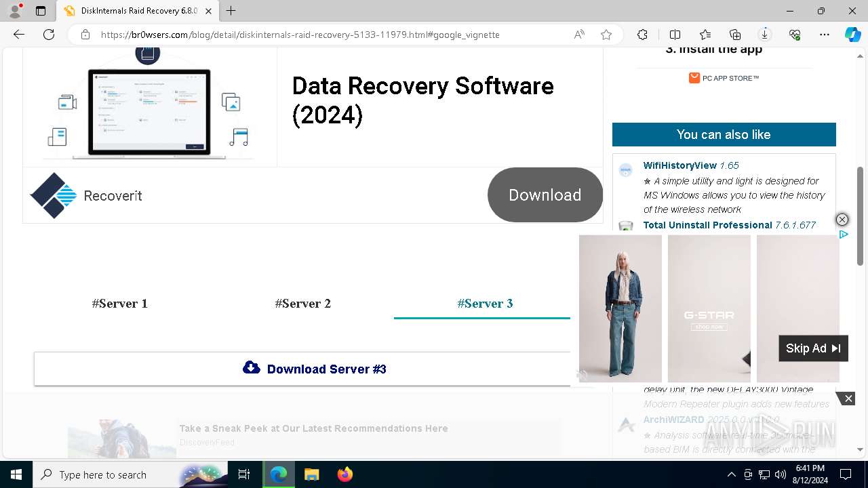Screen dimensions: 868x488
Task: Close the DiskInternals Raid Recovery tab
Action: coord(208,11)
